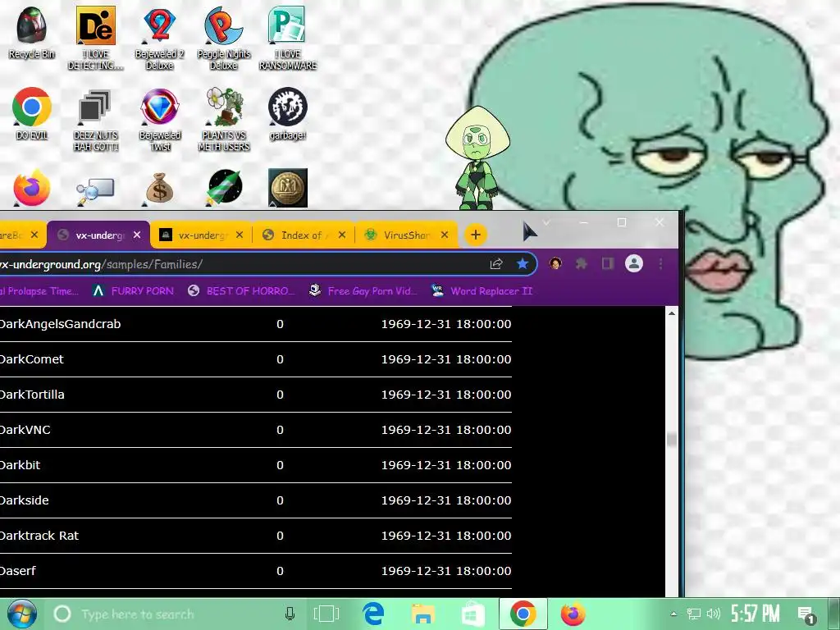Close the second vx-underground tab
840x630 pixels.
[240, 235]
